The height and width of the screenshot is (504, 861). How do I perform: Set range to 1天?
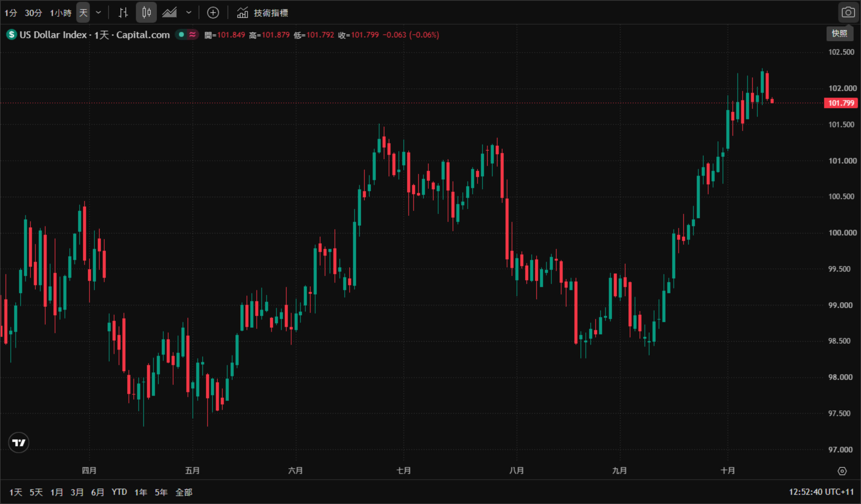(16, 492)
